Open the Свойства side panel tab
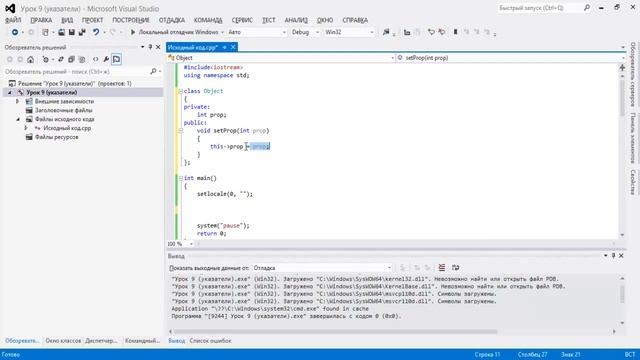Screen dimensions: 640x360 [633, 182]
